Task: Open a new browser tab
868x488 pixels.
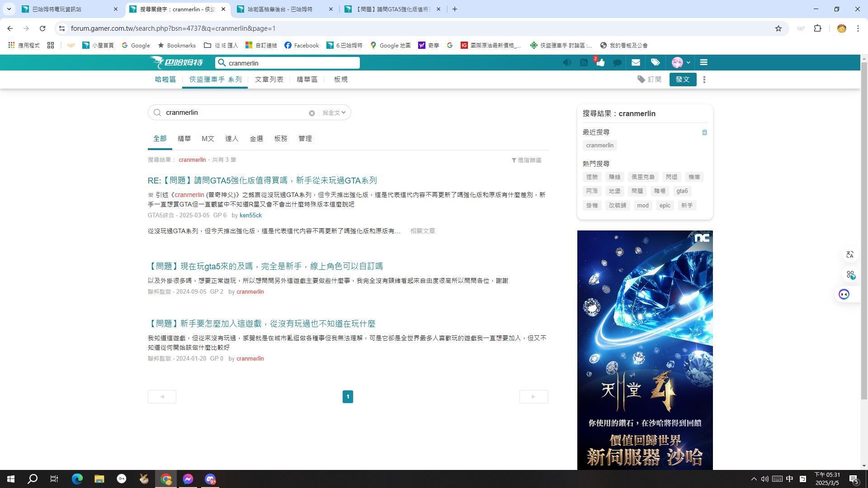Action: click(x=455, y=9)
